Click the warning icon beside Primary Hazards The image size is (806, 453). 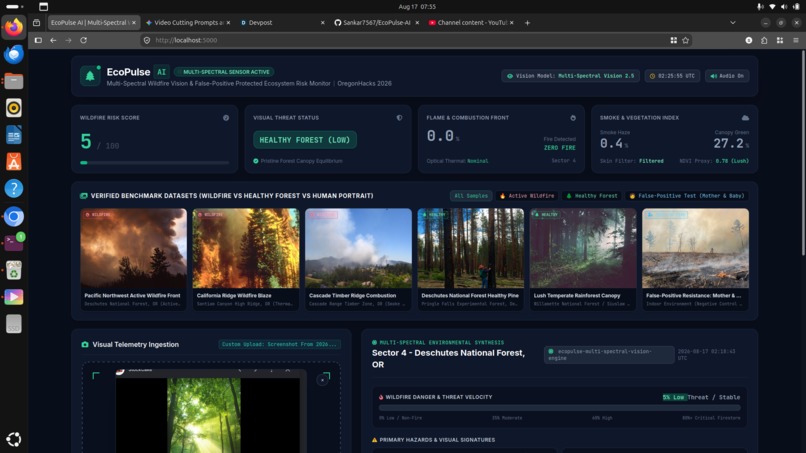[x=374, y=440]
